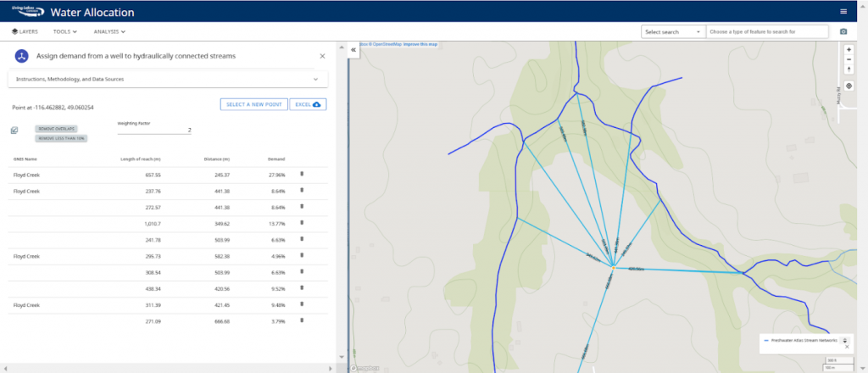
Task: Zoom out on the map
Action: pyautogui.click(x=849, y=59)
